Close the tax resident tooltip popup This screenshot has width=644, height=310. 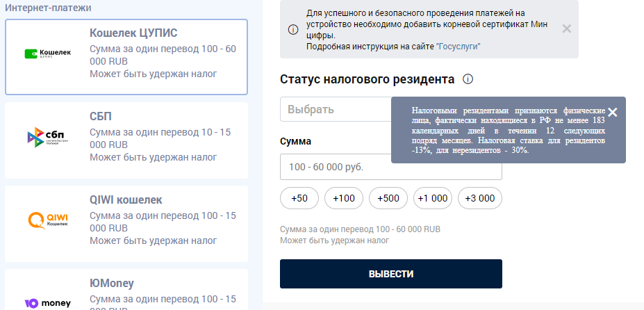coord(612,112)
